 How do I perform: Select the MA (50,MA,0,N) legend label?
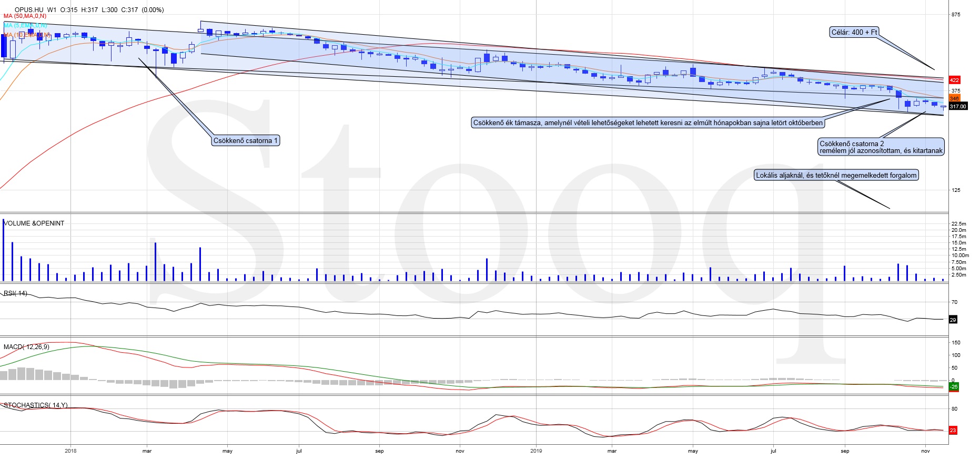click(x=25, y=16)
